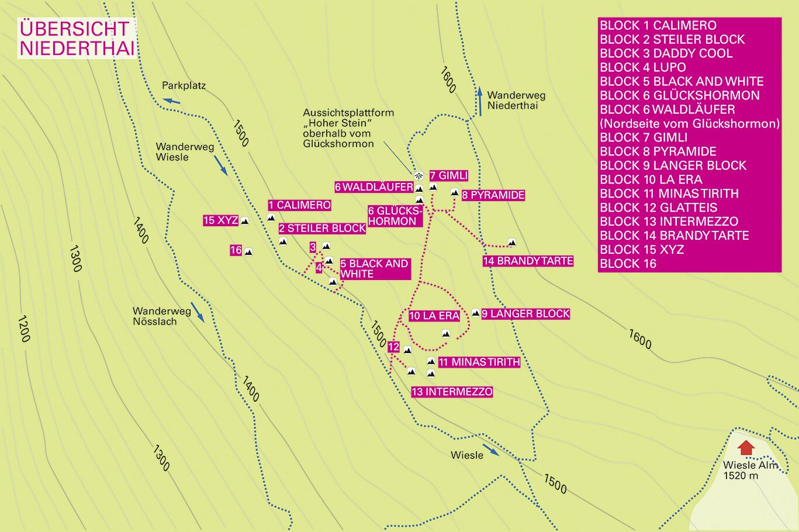Click the boulder icon right of 8 PYRAMIDE label
Image resolution: width=799 pixels, height=532 pixels.
pos(454,192)
